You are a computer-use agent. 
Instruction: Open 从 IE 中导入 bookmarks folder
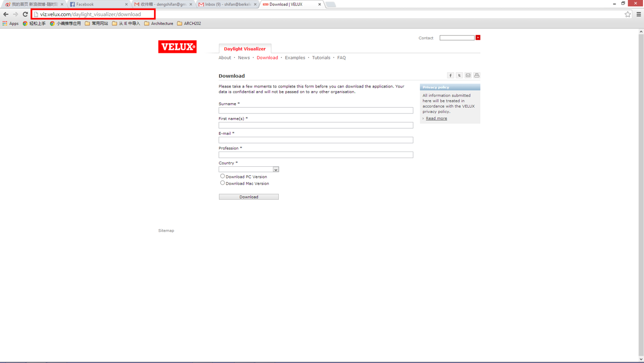pyautogui.click(x=126, y=23)
